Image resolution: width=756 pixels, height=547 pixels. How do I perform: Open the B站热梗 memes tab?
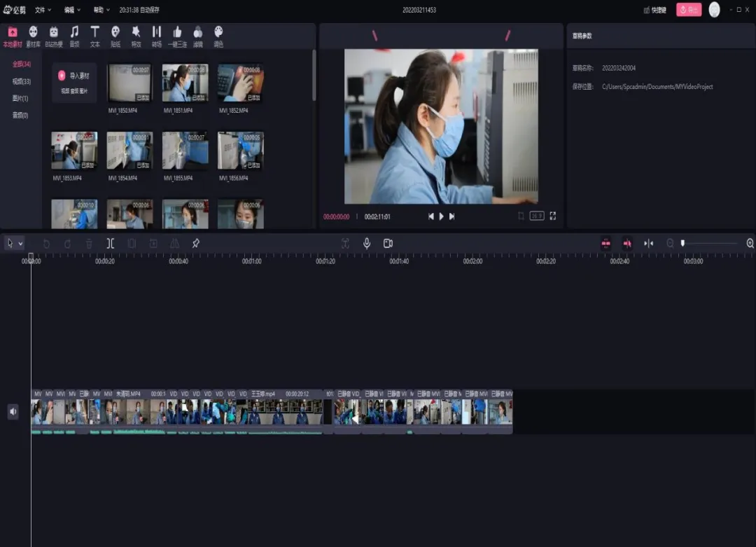coord(53,36)
